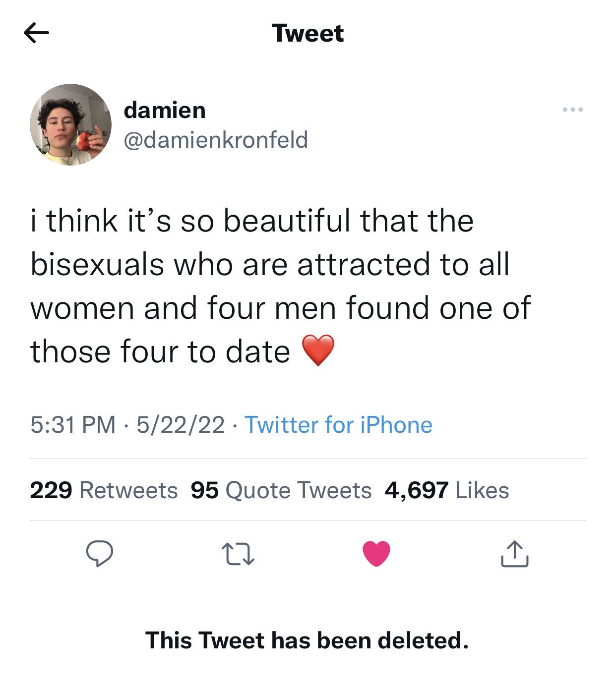View damien's profile picture
Viewport: 616px width, 691px height.
[71, 124]
